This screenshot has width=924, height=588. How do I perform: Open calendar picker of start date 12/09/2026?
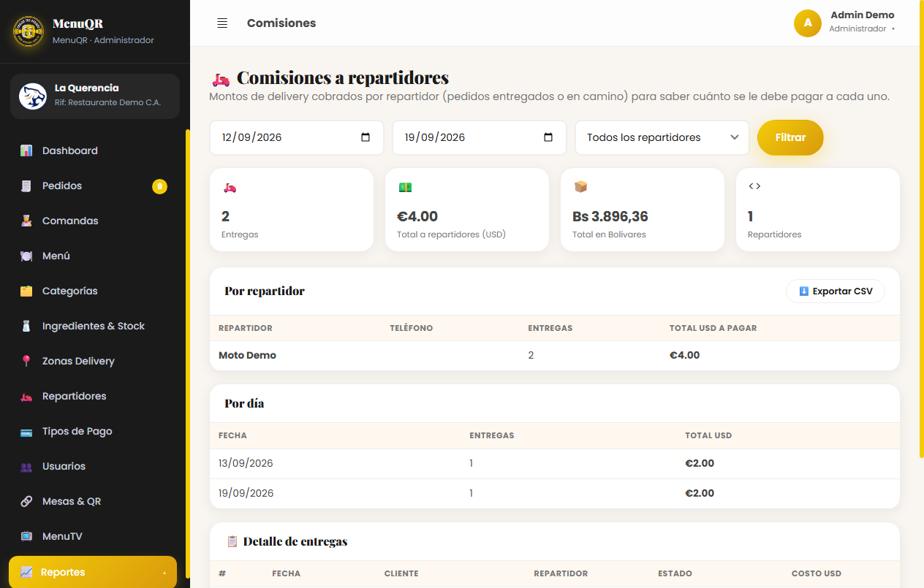tap(366, 137)
